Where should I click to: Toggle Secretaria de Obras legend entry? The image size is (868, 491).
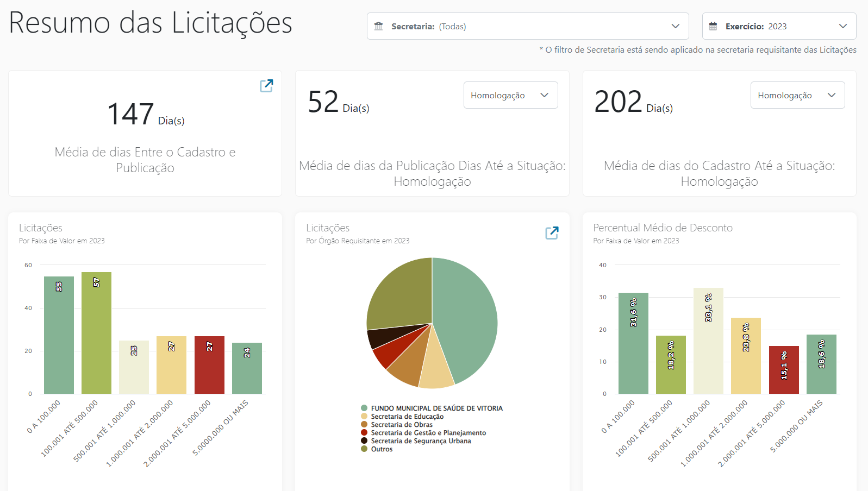point(401,425)
